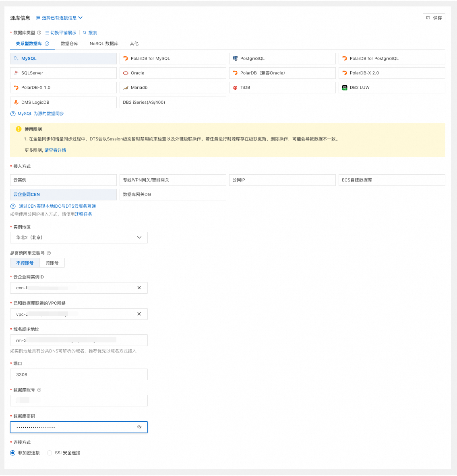Click the 云企业网实例ID field
This screenshot has width=457, height=476.
79,288
